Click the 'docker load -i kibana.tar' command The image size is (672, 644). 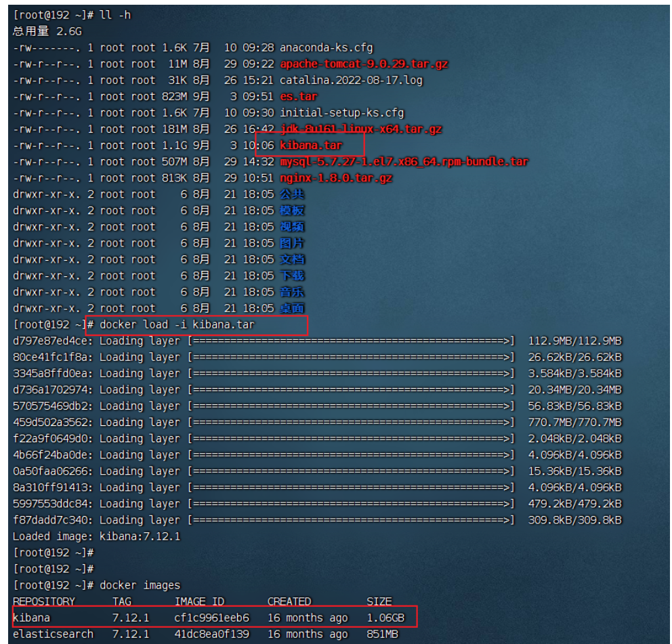click(177, 324)
